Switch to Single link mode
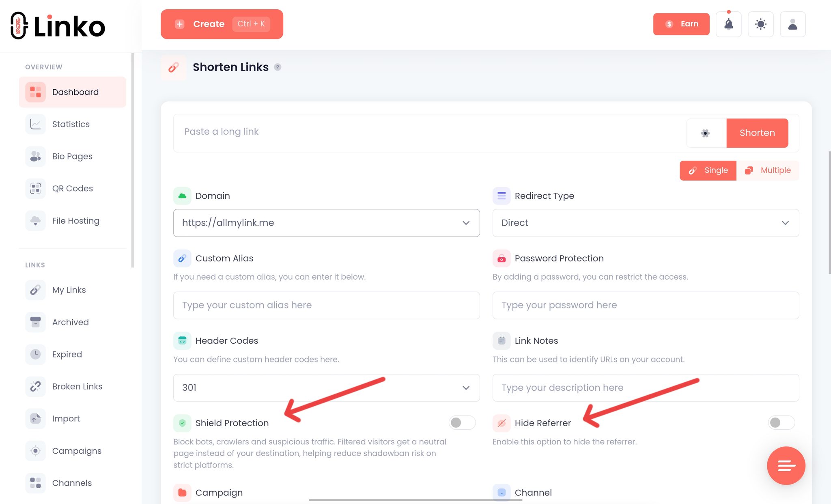The width and height of the screenshot is (831, 504). coord(708,170)
